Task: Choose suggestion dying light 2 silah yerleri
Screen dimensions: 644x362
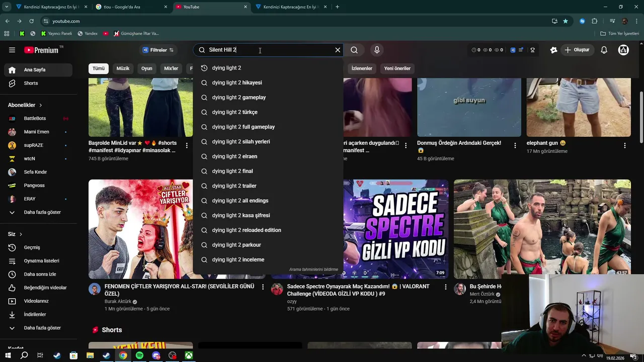Action: click(268, 142)
